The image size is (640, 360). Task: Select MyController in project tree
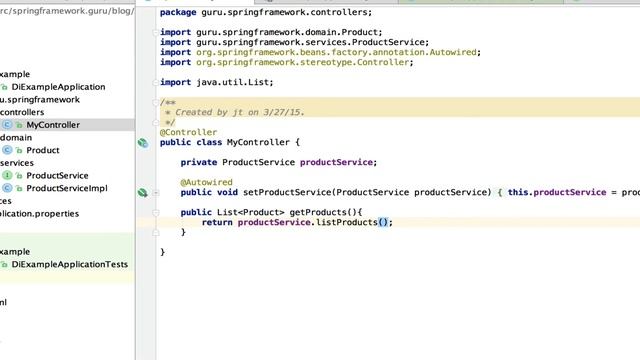tap(53, 125)
